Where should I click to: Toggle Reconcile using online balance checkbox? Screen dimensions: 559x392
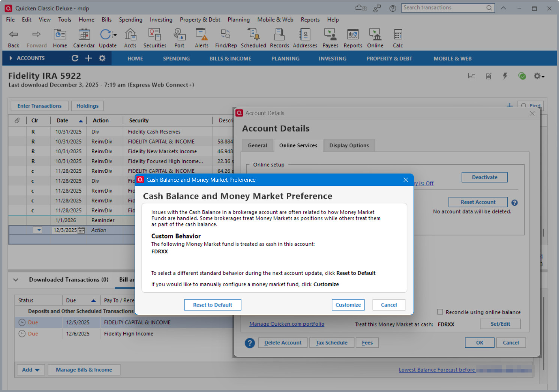[x=440, y=312]
